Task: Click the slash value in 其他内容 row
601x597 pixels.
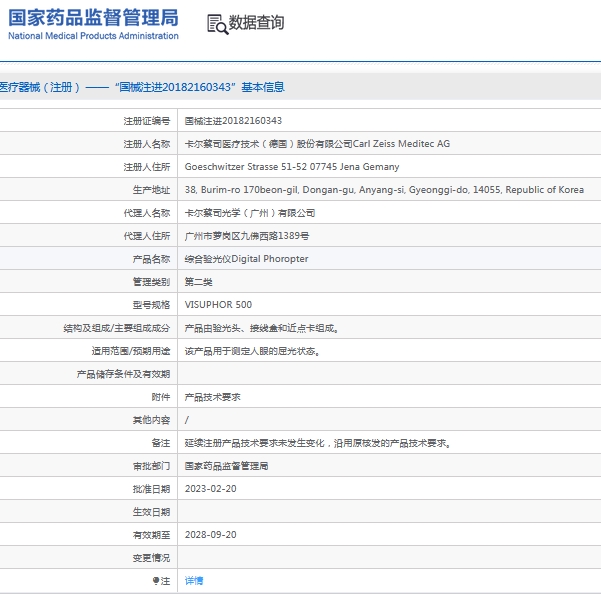Action: point(187,420)
